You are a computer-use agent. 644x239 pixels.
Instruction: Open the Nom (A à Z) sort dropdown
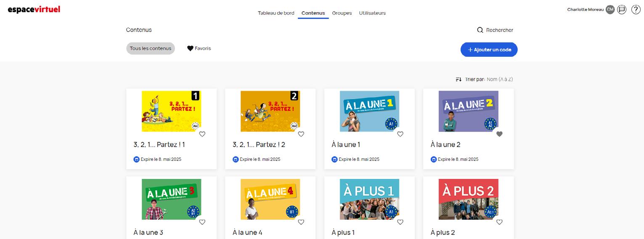coord(500,79)
